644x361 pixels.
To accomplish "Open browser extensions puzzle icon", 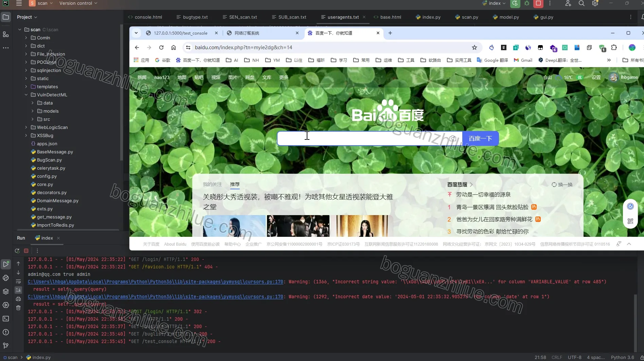I will point(614,47).
